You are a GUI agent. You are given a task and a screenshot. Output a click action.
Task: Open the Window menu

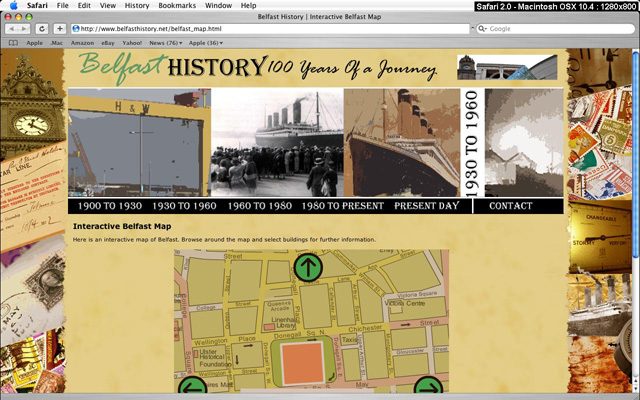(218, 5)
